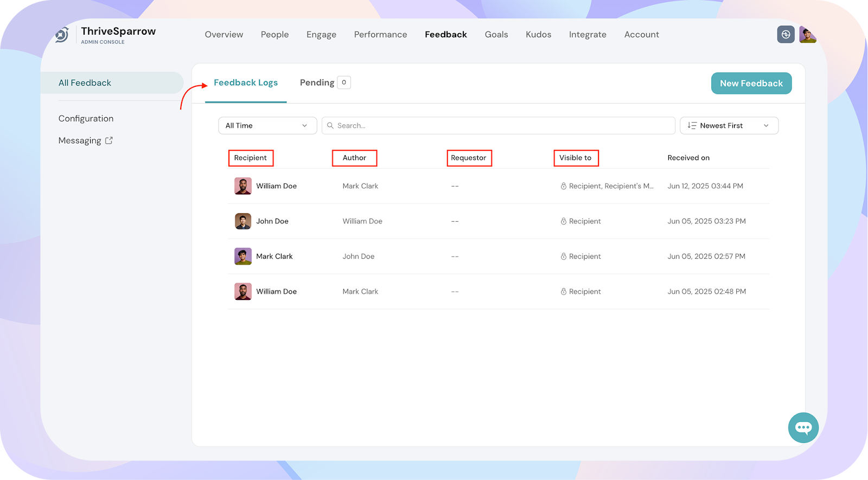868x480 pixels.
Task: Click inside the Search field
Action: click(499, 126)
